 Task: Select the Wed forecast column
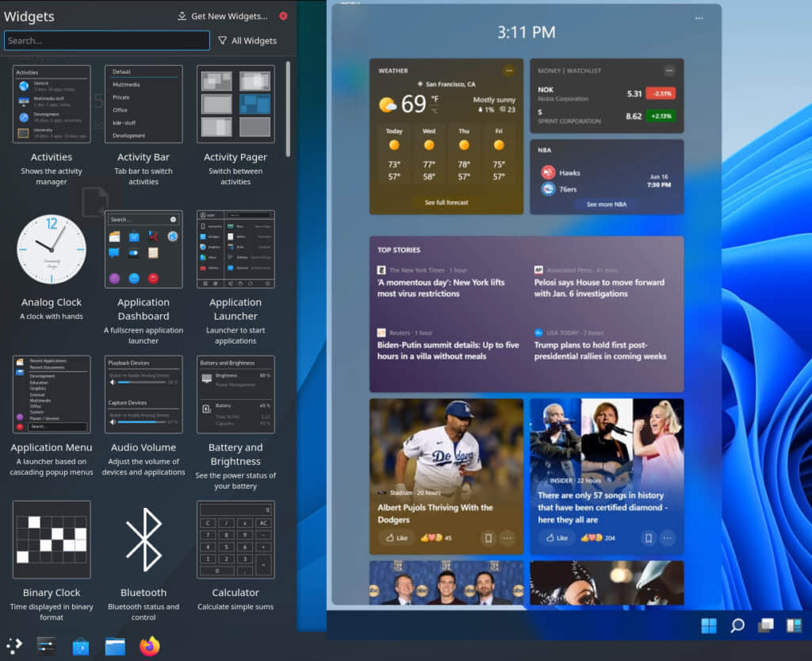point(429,155)
